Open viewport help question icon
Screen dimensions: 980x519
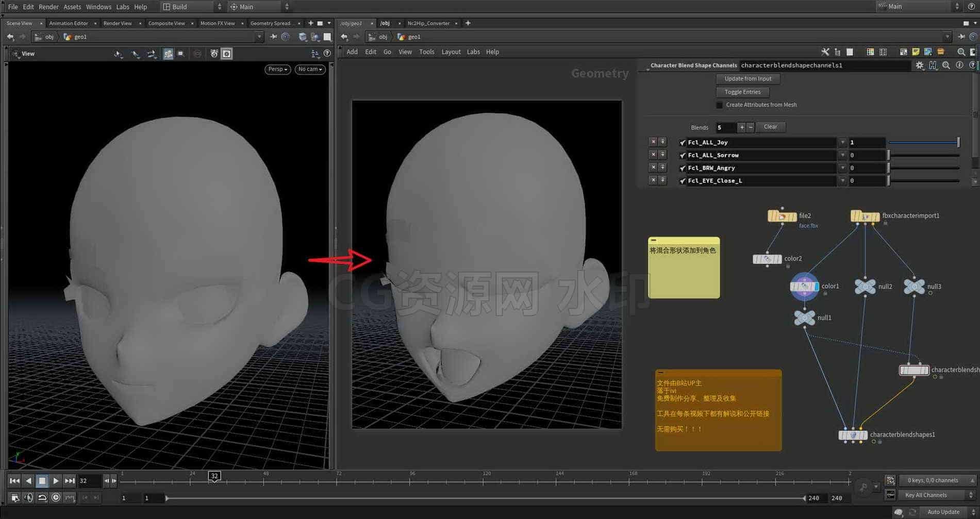327,54
